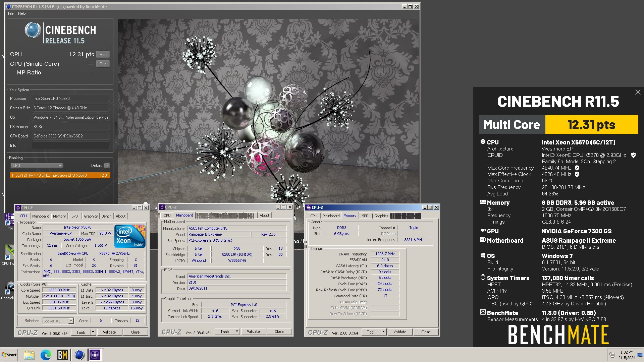Open the About tab in Mainboard CPU-Z window

[x=264, y=216]
